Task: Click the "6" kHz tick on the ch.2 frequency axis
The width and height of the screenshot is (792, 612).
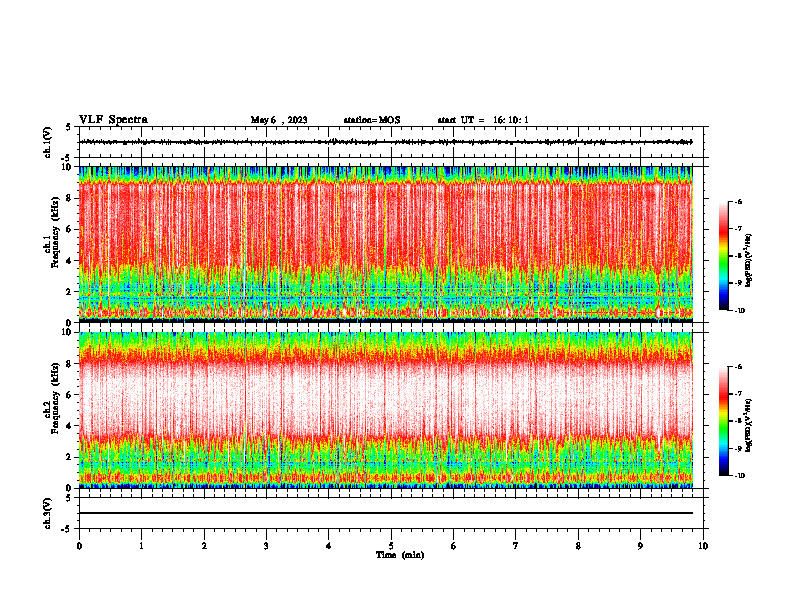Action: tap(69, 395)
